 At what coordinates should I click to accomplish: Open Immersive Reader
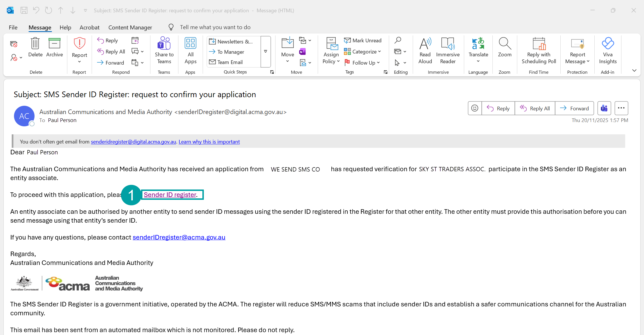pos(448,51)
